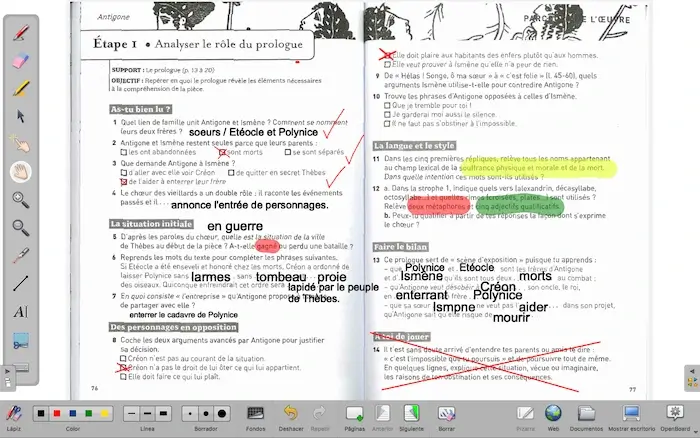700x438 pixels.
Task: Expand the right side panel tab
Action: pyautogui.click(x=690, y=376)
